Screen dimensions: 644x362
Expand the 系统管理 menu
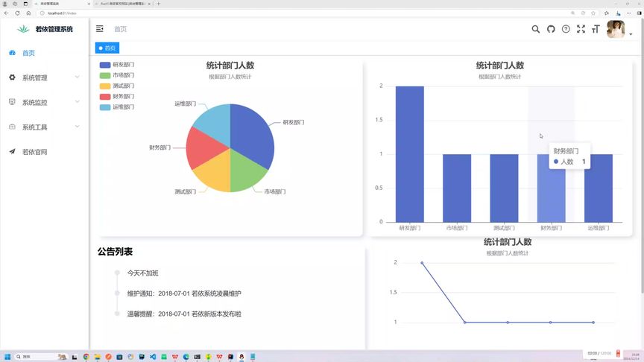point(45,77)
